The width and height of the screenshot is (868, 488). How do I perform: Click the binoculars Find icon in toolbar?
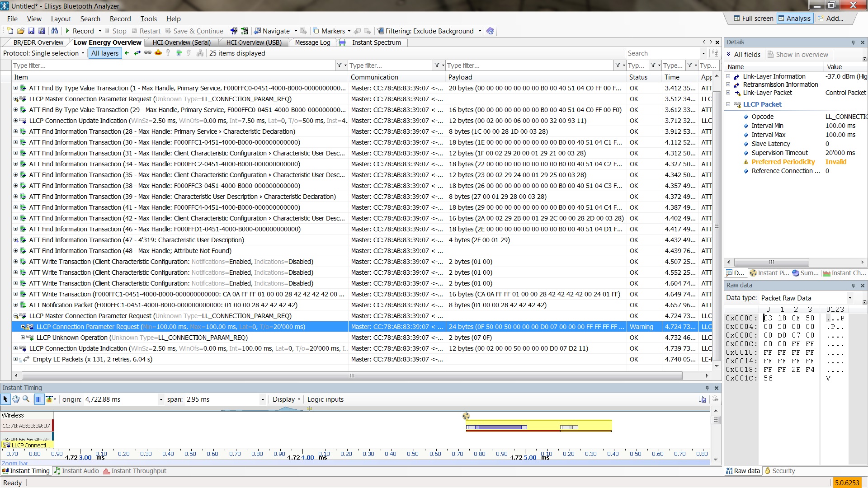(x=55, y=31)
